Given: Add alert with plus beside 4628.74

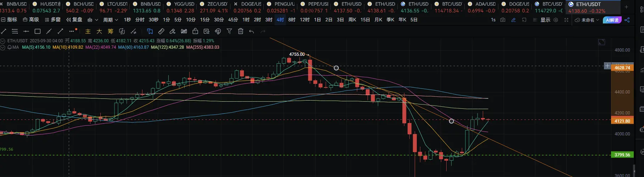Looking at the screenshot, I should pyautogui.click(x=607, y=66).
